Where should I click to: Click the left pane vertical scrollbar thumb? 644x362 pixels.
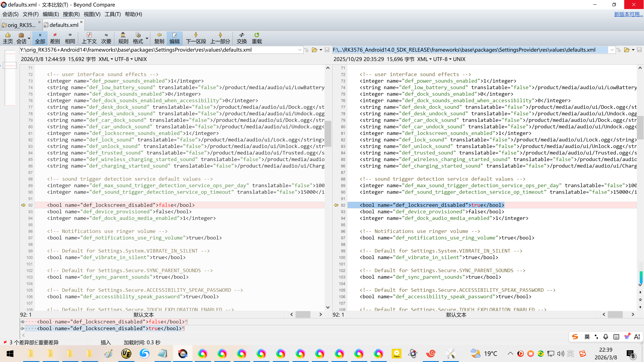click(x=328, y=134)
